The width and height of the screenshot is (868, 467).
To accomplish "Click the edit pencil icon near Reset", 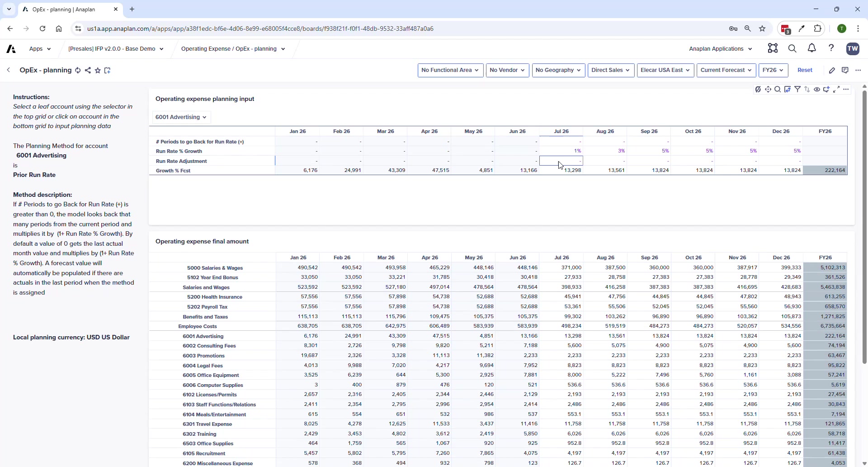I will tap(833, 70).
